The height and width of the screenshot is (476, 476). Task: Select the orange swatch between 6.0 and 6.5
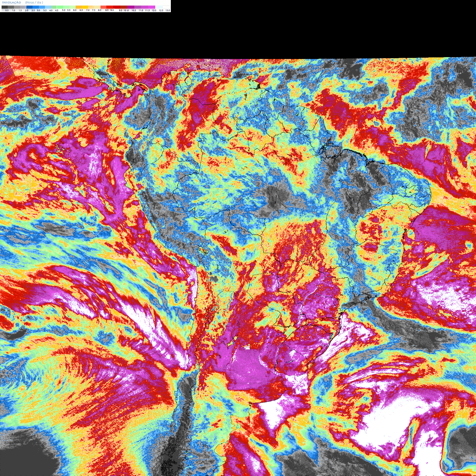[79, 7]
